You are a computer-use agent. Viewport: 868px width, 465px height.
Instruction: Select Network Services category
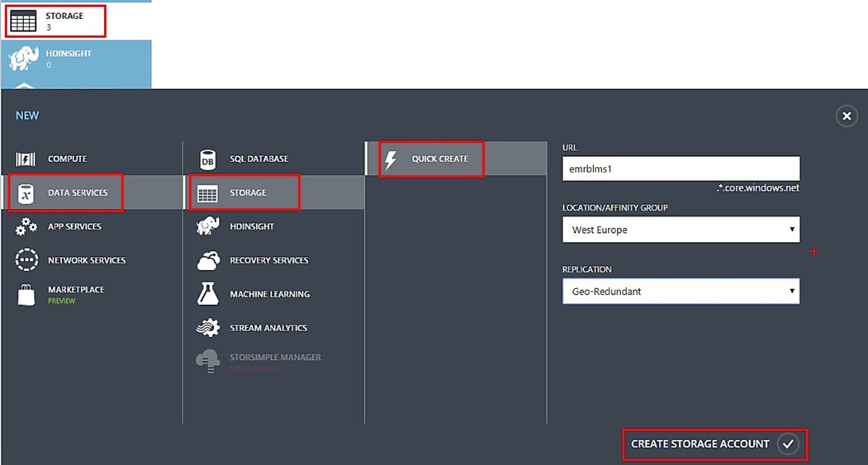pyautogui.click(x=92, y=260)
